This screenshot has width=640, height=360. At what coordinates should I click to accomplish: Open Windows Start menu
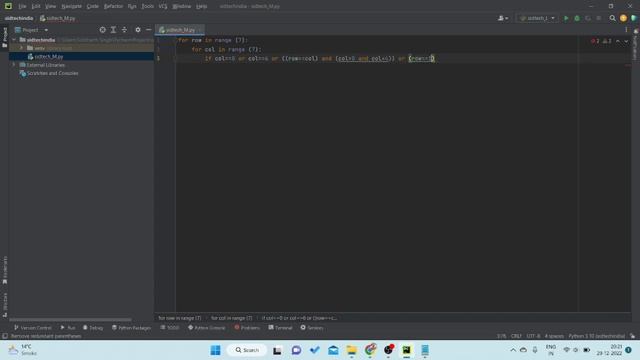[x=216, y=350]
